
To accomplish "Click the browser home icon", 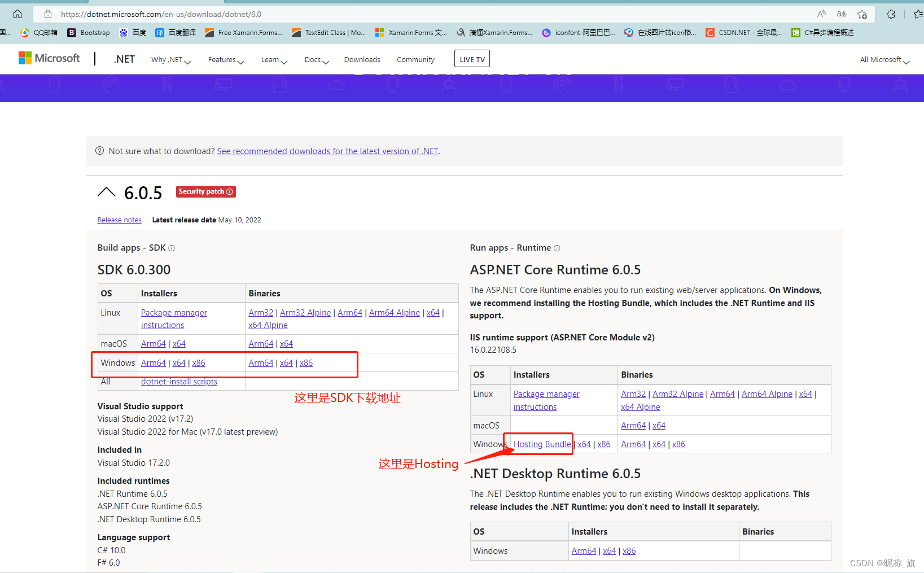I will [x=17, y=14].
